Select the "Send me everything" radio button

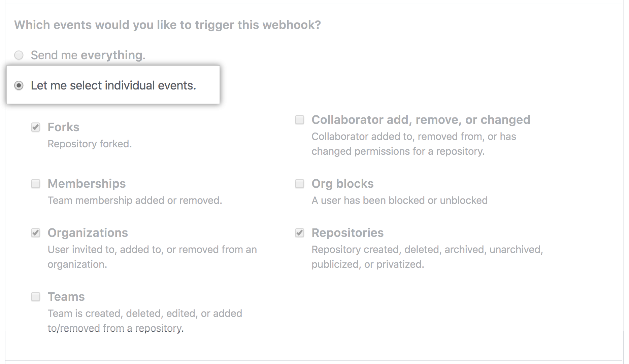[x=19, y=55]
